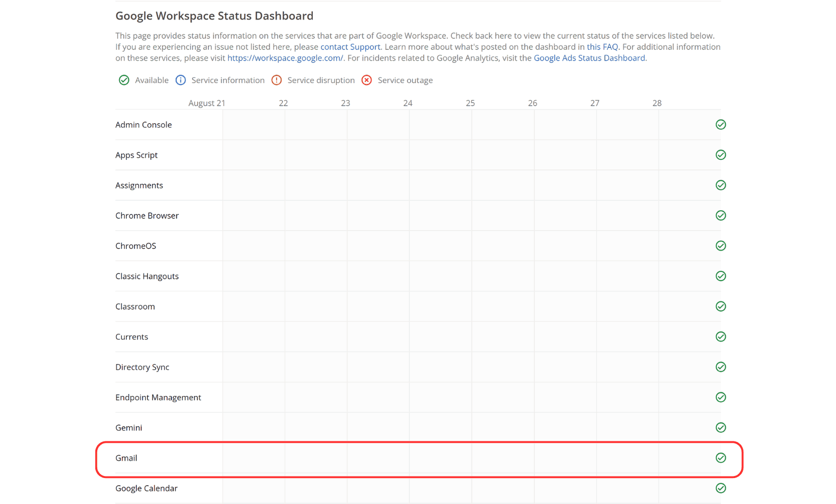Screen dimensions: 836x504
Task: Click the Gmail green check status icon
Action: point(720,458)
